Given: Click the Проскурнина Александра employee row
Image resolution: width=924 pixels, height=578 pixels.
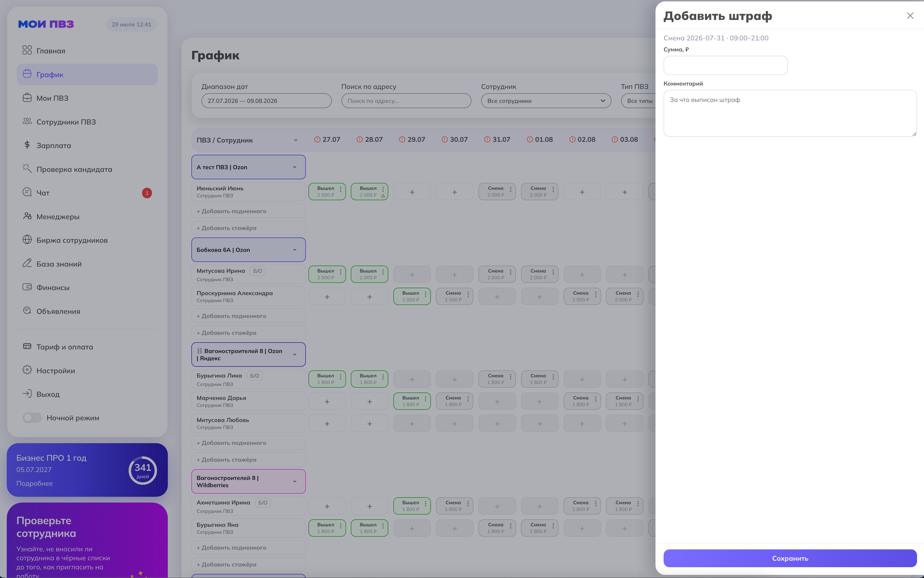Looking at the screenshot, I should (248, 296).
